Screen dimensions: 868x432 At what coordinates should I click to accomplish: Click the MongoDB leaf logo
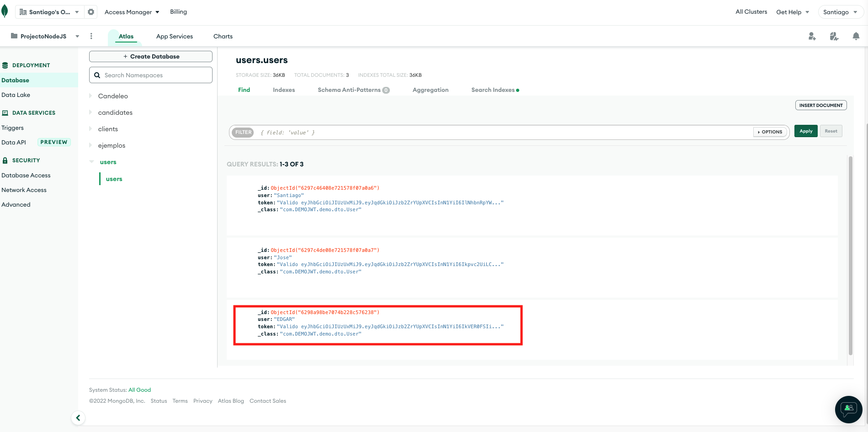tap(5, 11)
